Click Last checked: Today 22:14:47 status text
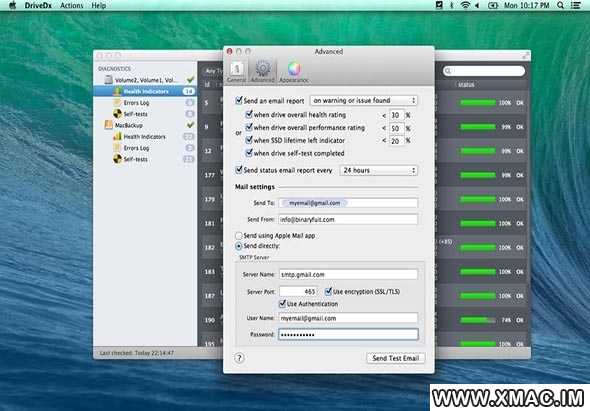 pyautogui.click(x=137, y=353)
